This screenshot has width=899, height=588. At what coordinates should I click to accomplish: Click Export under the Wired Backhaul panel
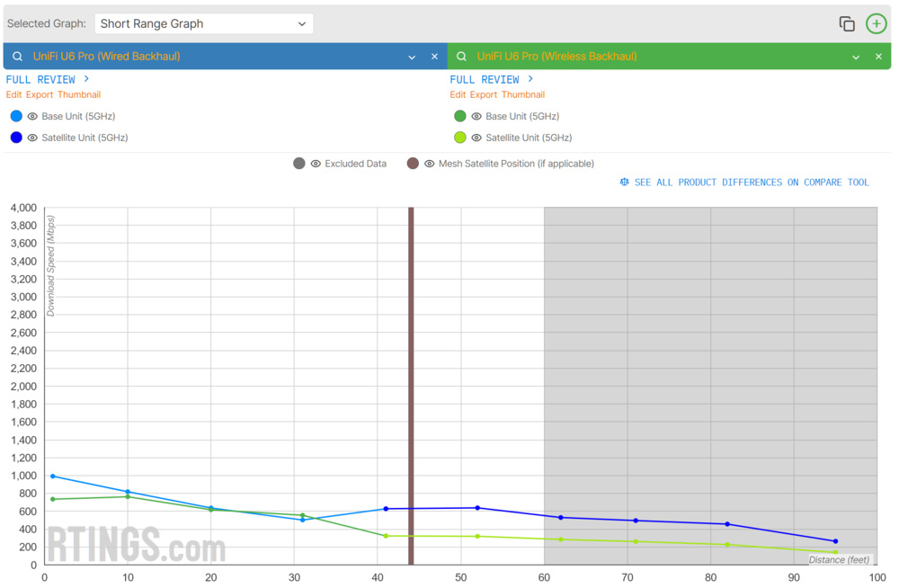pyautogui.click(x=38, y=94)
